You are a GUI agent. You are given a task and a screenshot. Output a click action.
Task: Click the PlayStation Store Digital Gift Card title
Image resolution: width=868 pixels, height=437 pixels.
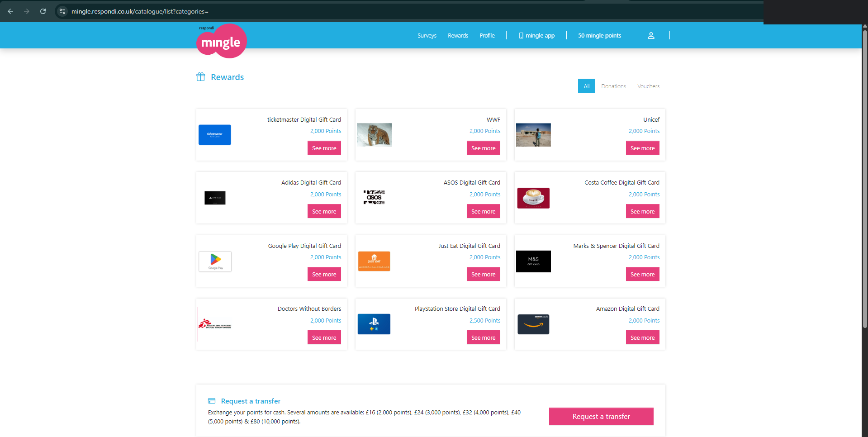click(x=457, y=309)
